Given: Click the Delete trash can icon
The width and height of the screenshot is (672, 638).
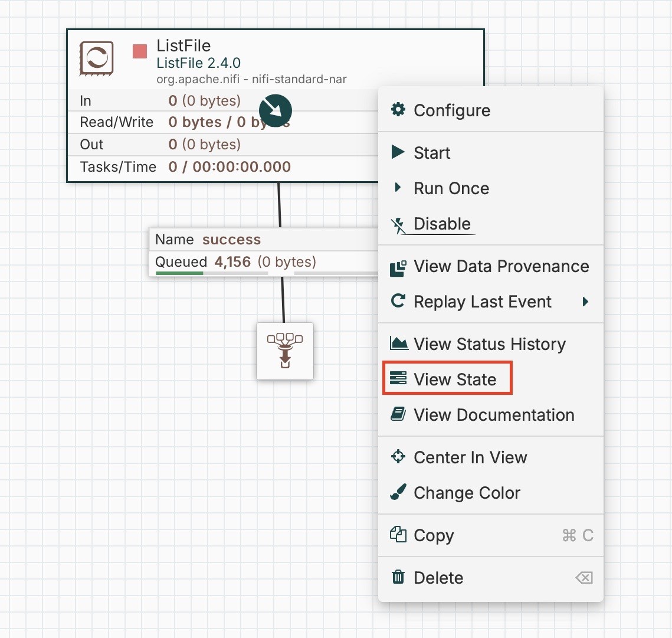Looking at the screenshot, I should pos(398,577).
